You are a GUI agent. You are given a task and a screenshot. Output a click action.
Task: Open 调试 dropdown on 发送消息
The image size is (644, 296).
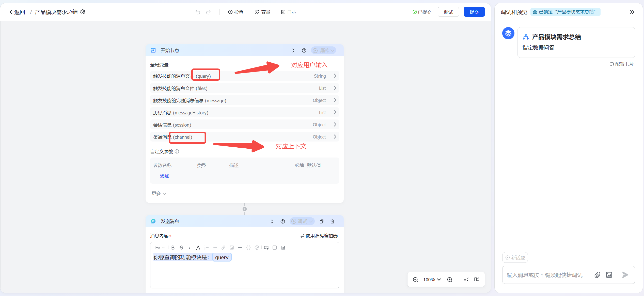[x=302, y=221]
